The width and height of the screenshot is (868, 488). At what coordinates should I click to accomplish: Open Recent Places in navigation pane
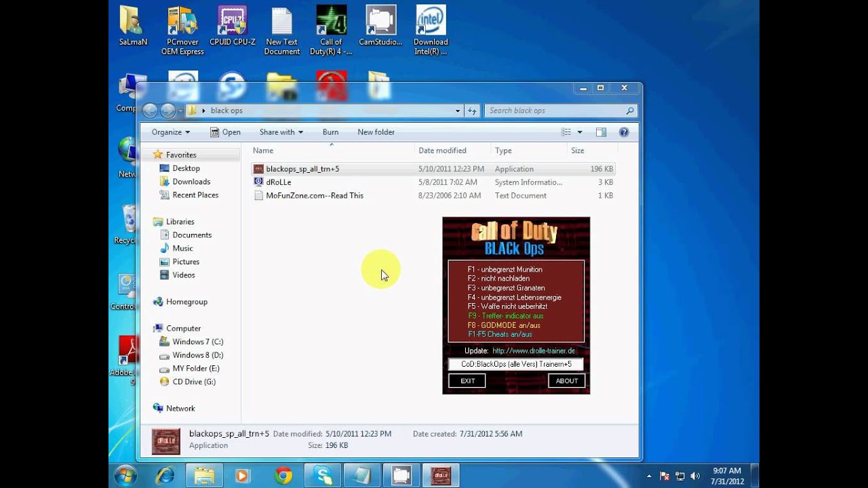pos(195,195)
